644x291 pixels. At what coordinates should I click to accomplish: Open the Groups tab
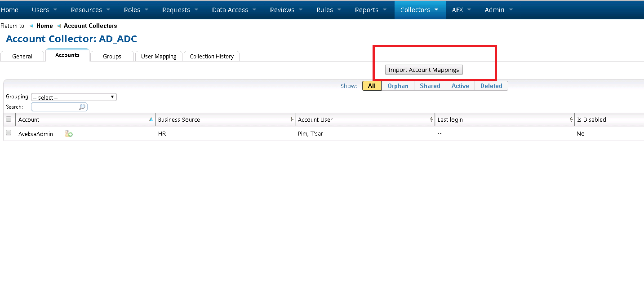pos(111,56)
